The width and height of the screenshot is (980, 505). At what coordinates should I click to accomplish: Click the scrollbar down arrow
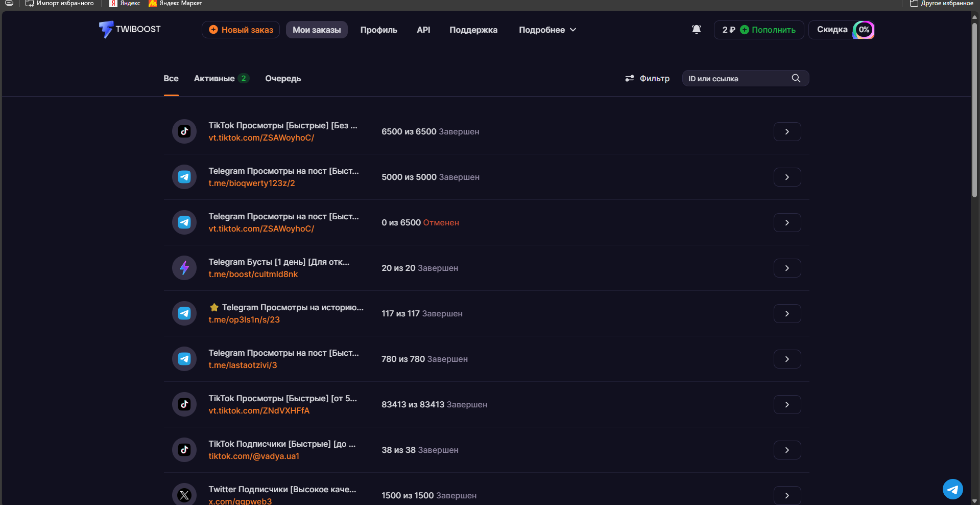coord(974,501)
